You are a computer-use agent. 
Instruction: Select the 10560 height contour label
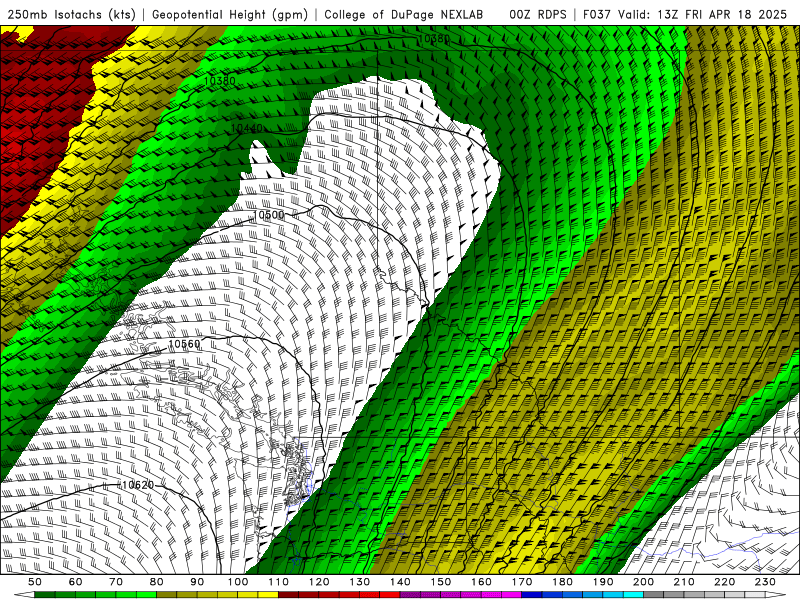[184, 344]
